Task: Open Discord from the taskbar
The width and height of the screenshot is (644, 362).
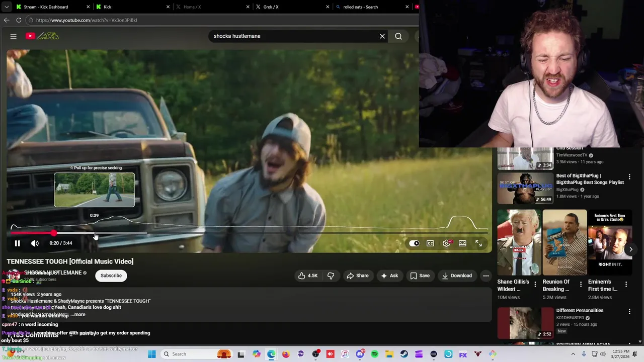Action: 360,354
